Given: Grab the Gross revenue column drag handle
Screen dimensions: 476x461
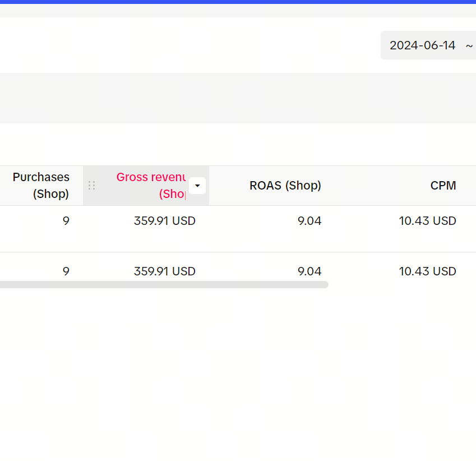Looking at the screenshot, I should (92, 185).
